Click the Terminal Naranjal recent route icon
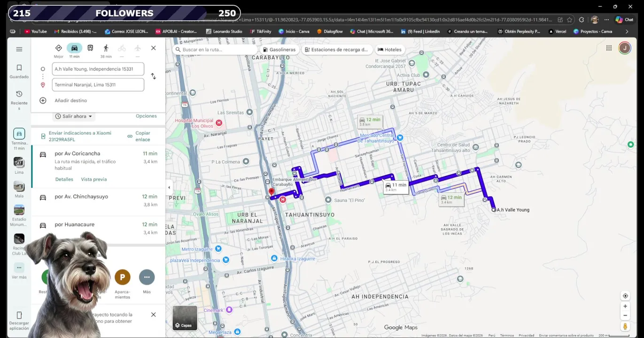 19,134
